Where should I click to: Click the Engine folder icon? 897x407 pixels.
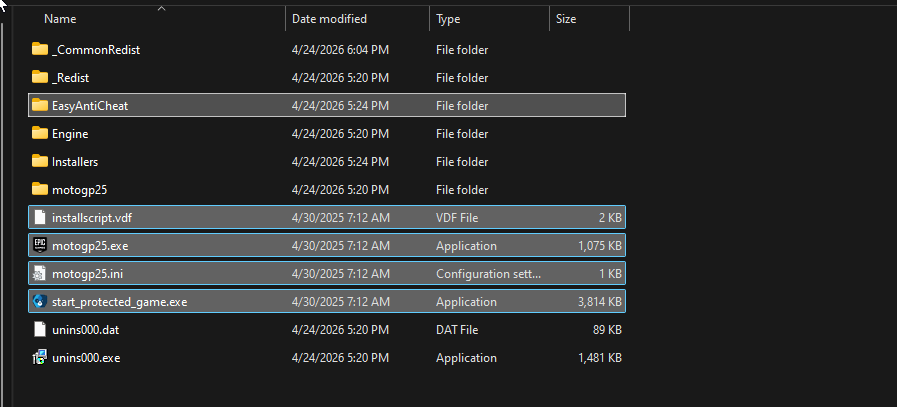tap(39, 133)
